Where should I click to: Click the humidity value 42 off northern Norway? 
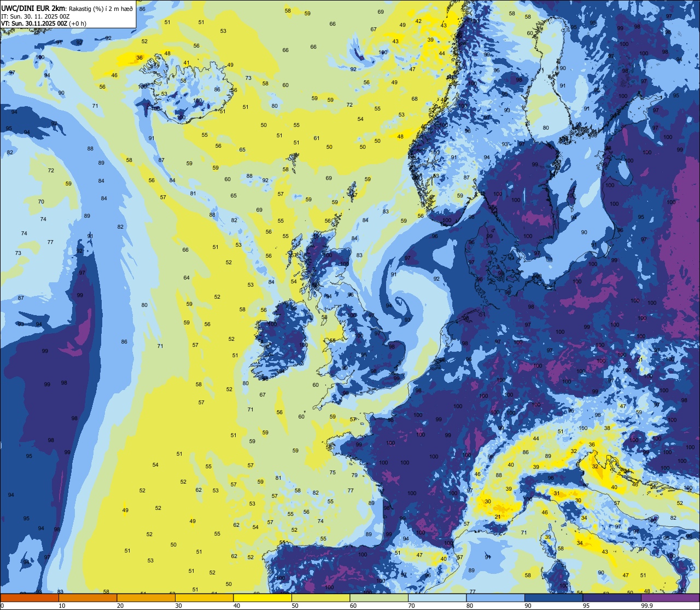pos(418,21)
